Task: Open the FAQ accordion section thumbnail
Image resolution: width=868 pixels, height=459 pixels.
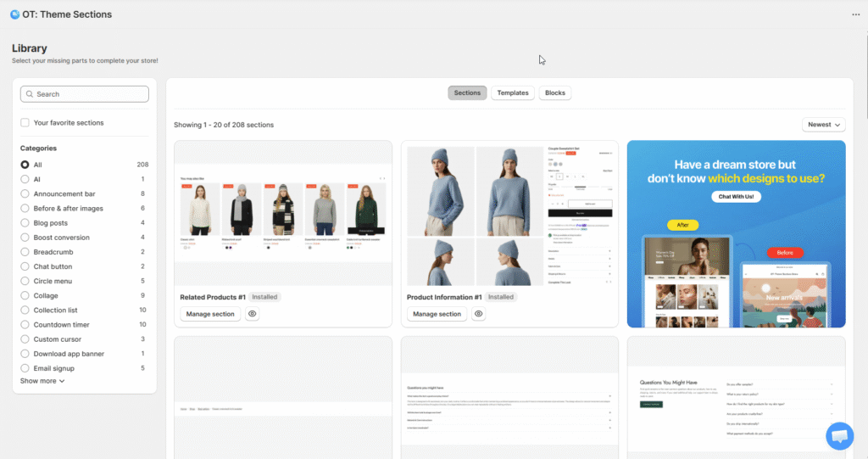Action: pos(509,397)
